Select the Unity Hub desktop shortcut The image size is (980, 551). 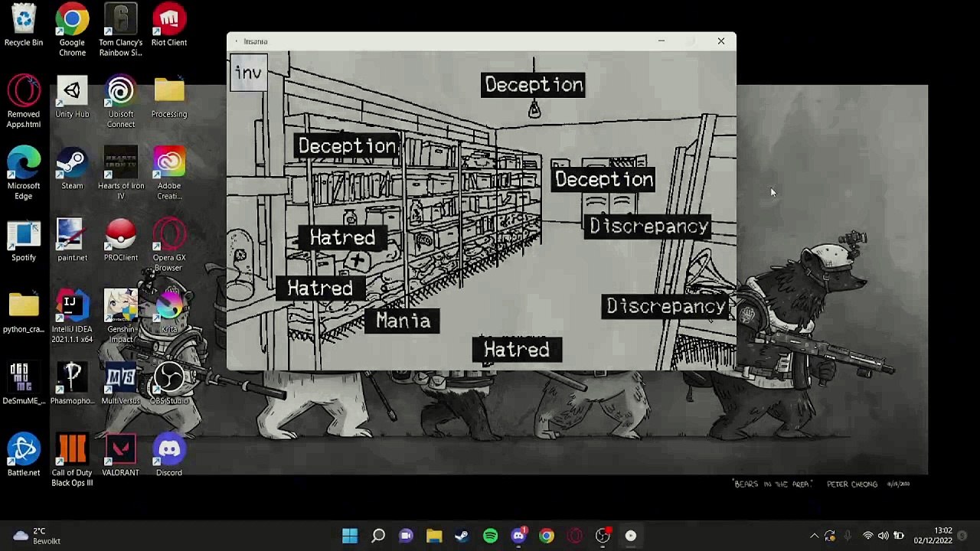(72, 97)
